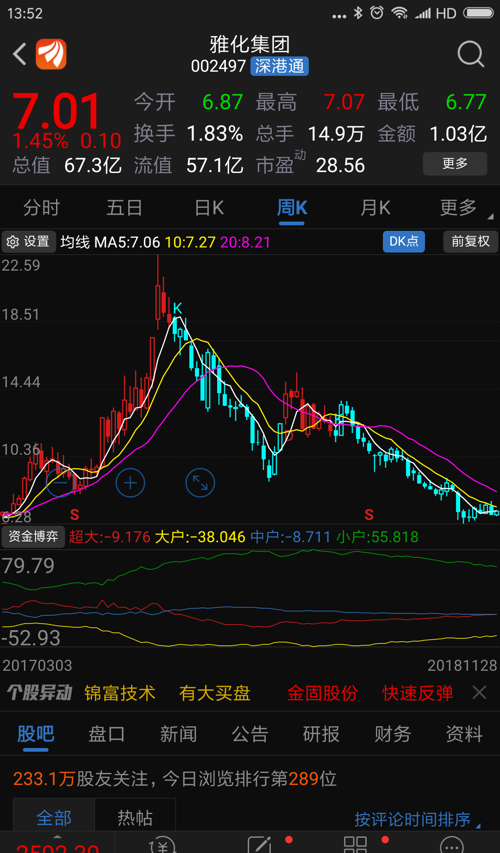Tap the end date 20181128
Viewport: 500px width, 853px height.
pyautogui.click(x=462, y=665)
